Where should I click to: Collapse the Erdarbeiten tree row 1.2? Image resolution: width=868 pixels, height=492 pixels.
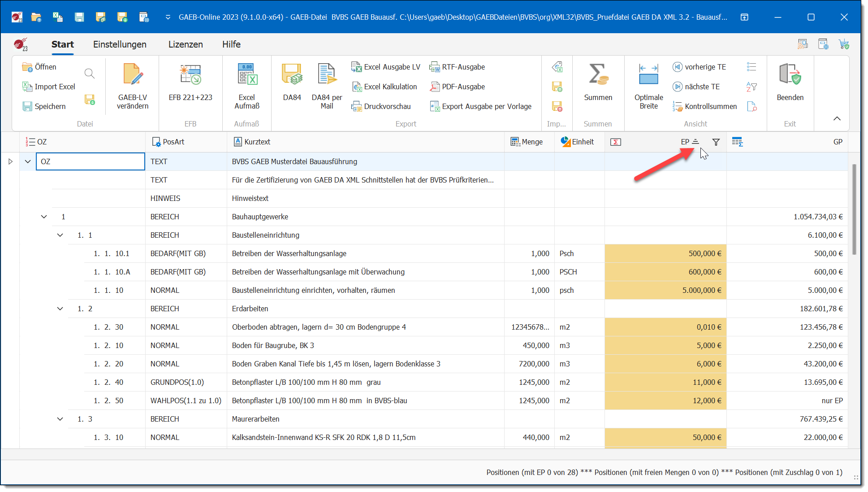(60, 309)
